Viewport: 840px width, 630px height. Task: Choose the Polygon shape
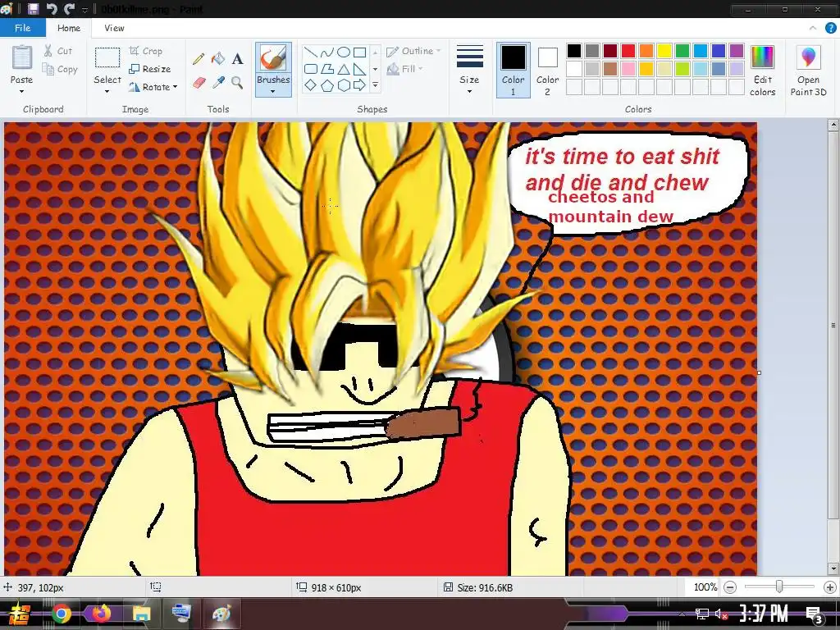coord(326,69)
